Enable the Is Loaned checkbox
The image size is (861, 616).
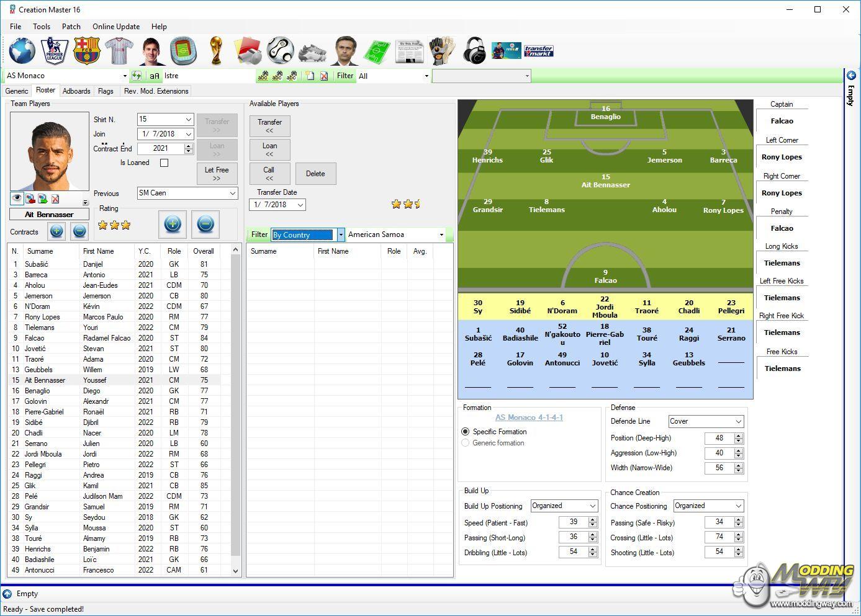[164, 163]
